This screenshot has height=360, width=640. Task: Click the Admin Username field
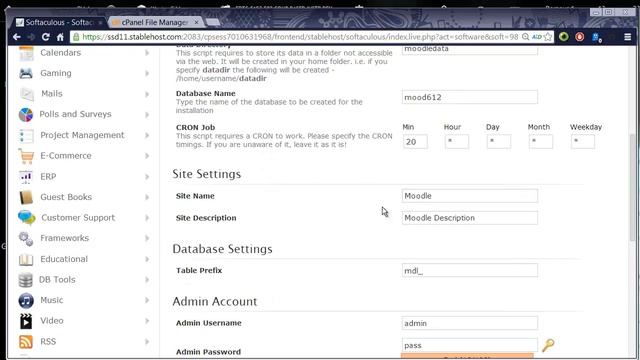[469, 323]
